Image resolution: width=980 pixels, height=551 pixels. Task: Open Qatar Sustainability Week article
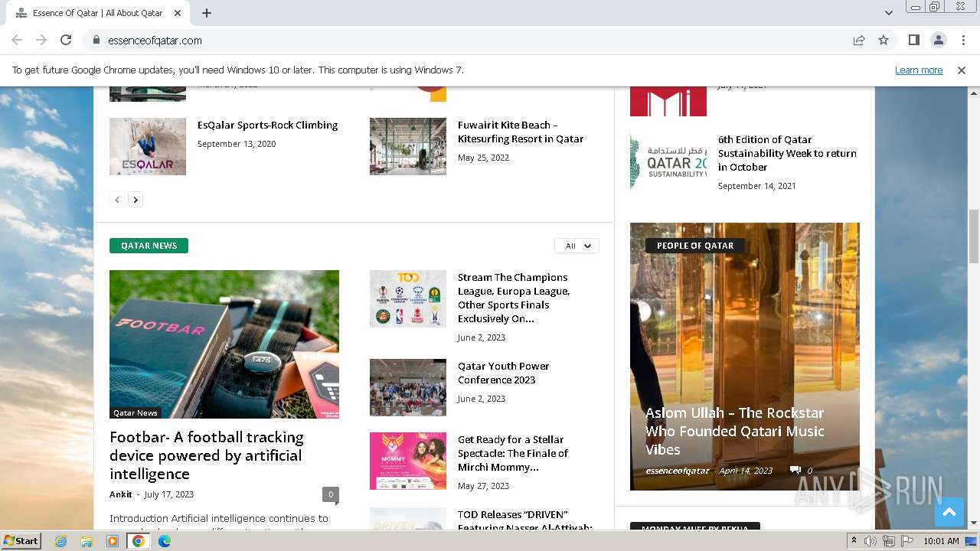(787, 153)
